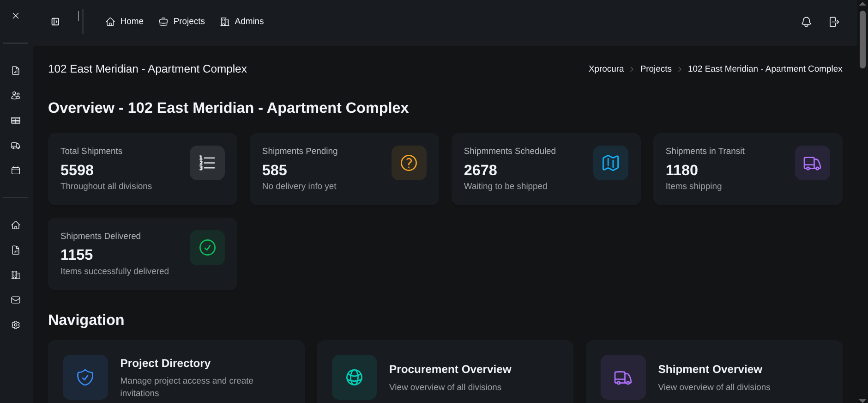The image size is (868, 403).
Task: Open the building sidebar icon
Action: pyautogui.click(x=16, y=275)
